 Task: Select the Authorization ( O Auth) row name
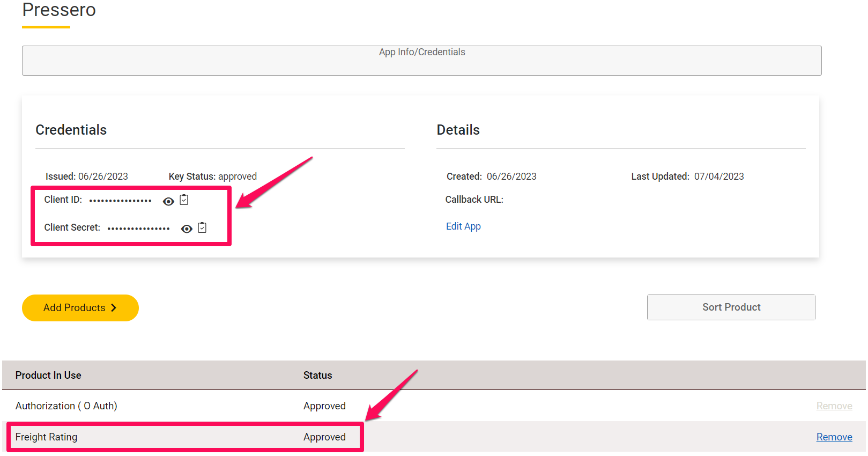click(x=66, y=406)
